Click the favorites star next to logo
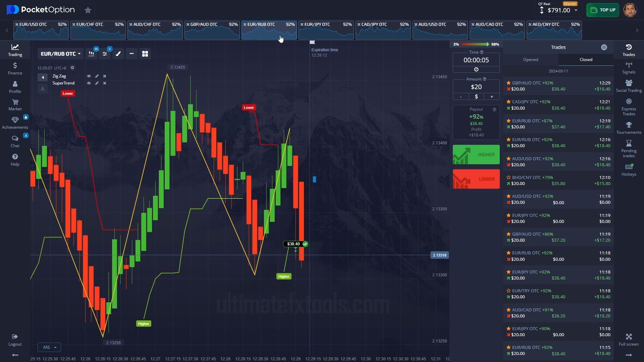 click(88, 10)
